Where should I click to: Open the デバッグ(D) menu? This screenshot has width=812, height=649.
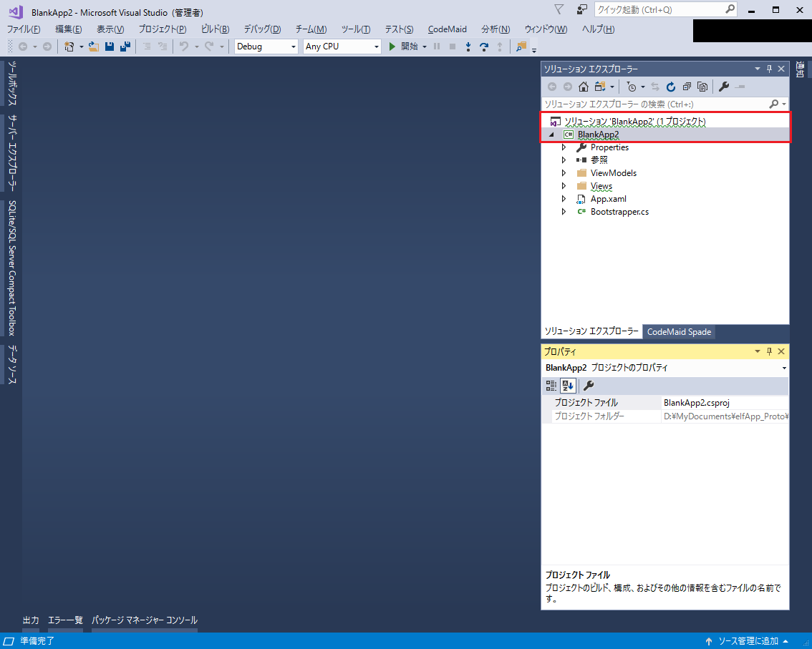[x=262, y=29]
